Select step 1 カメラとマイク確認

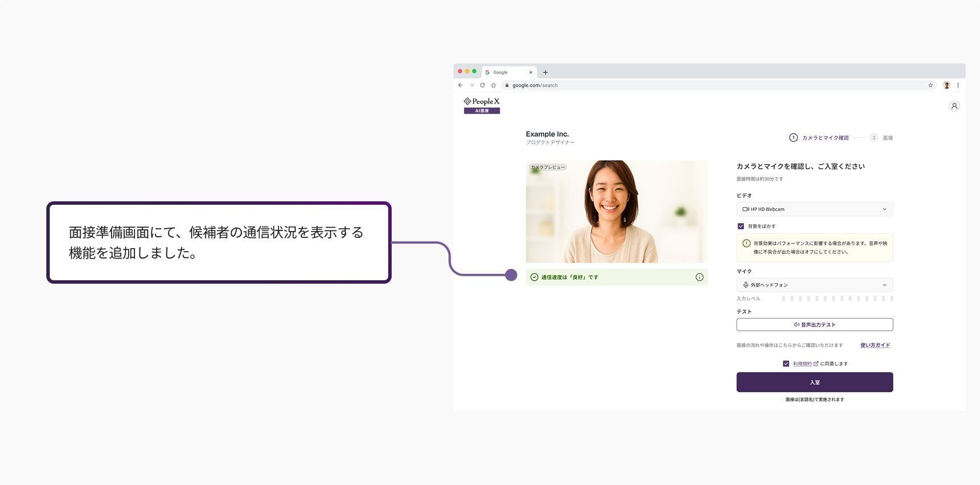819,138
